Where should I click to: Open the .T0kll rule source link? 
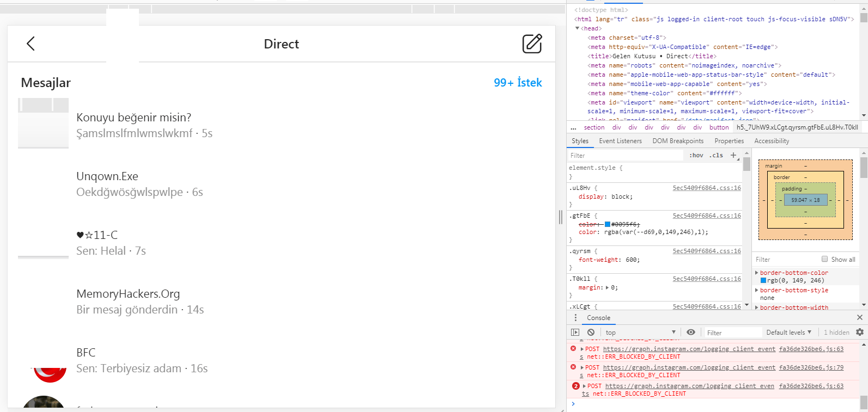[x=707, y=279]
